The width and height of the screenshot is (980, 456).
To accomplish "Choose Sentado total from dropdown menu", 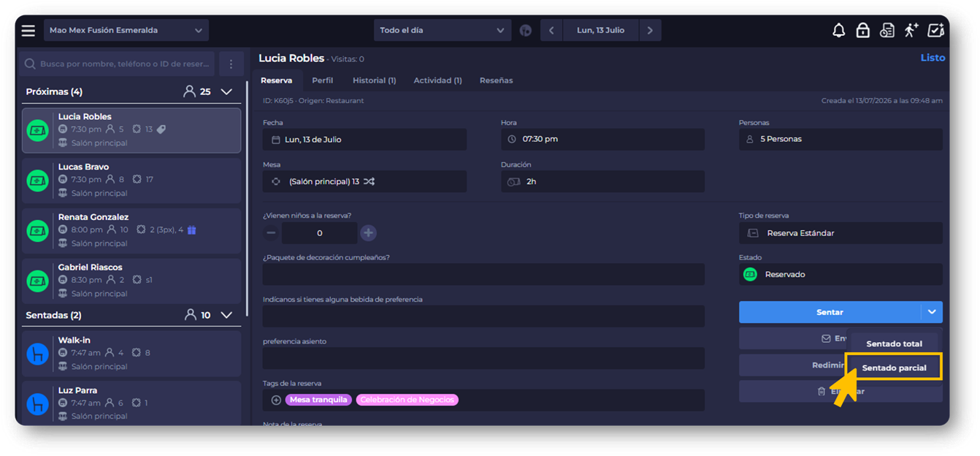I will [894, 343].
